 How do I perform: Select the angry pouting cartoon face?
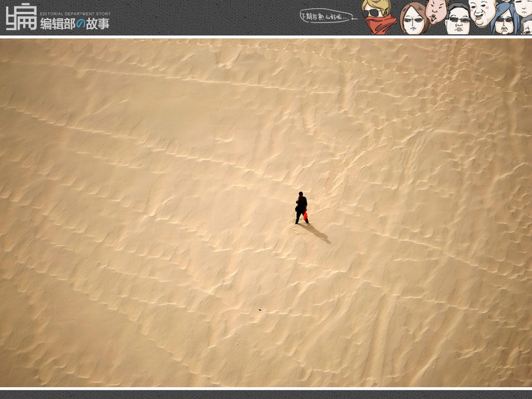[x=437, y=11]
